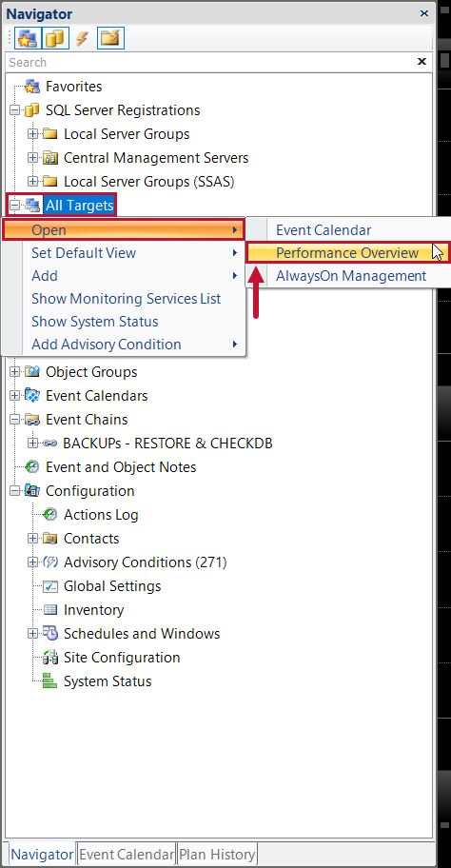The width and height of the screenshot is (451, 868).
Task: Click the SQL Server Registrations database icon
Action: click(x=32, y=110)
